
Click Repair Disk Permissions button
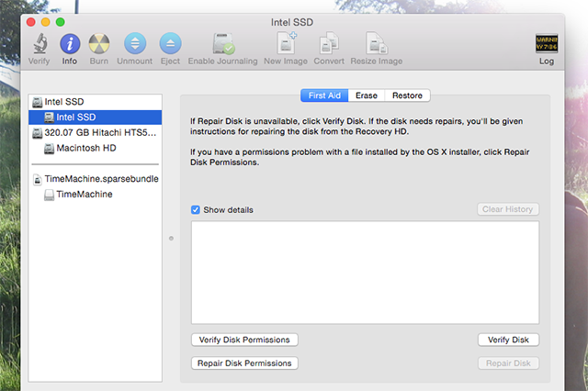(244, 363)
